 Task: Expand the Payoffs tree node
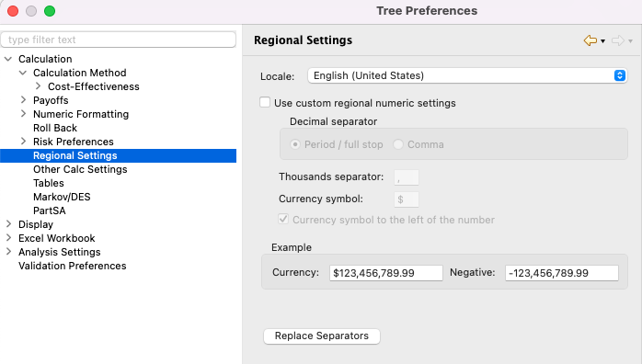(x=23, y=100)
